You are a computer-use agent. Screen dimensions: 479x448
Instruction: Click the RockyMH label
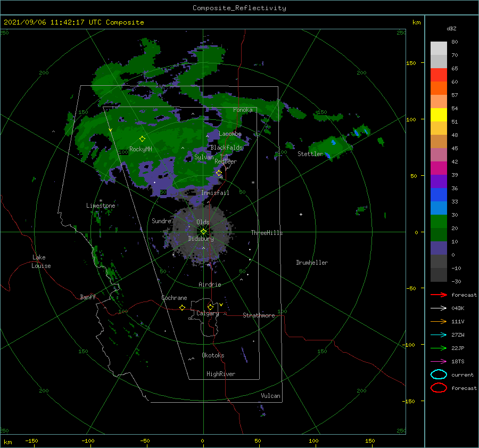141,149
